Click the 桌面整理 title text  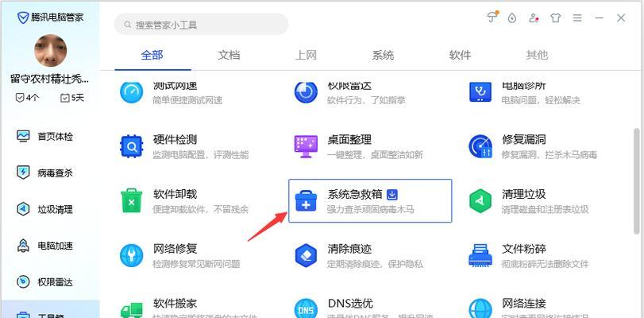point(349,139)
